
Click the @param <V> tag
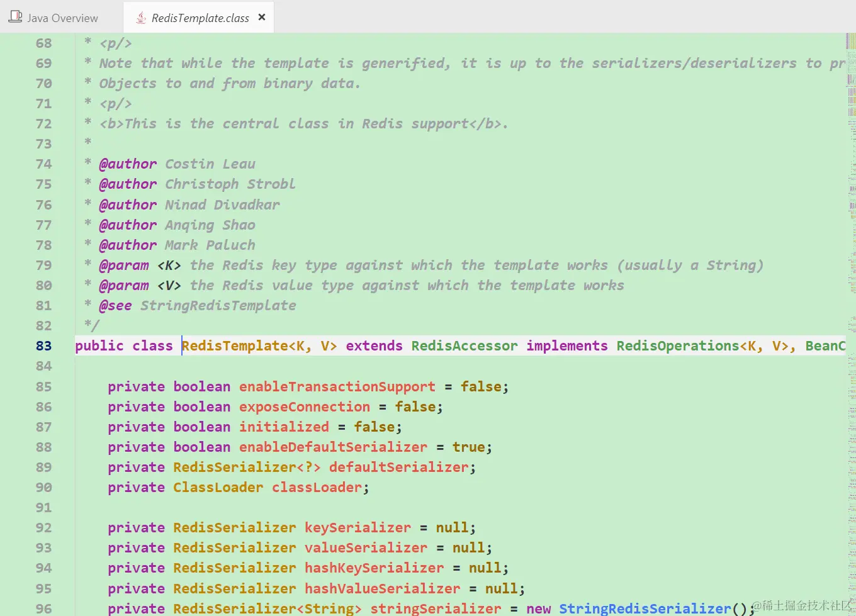tap(140, 285)
